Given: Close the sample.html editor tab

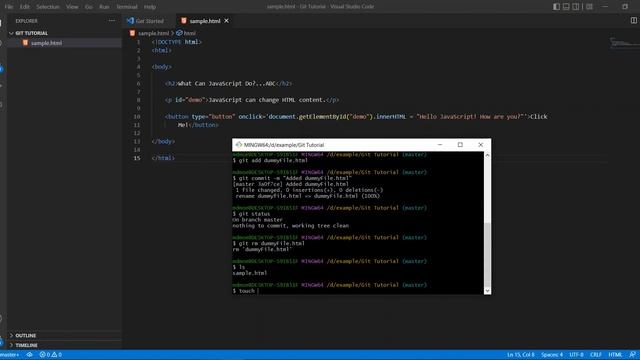Looking at the screenshot, I should pos(227,21).
